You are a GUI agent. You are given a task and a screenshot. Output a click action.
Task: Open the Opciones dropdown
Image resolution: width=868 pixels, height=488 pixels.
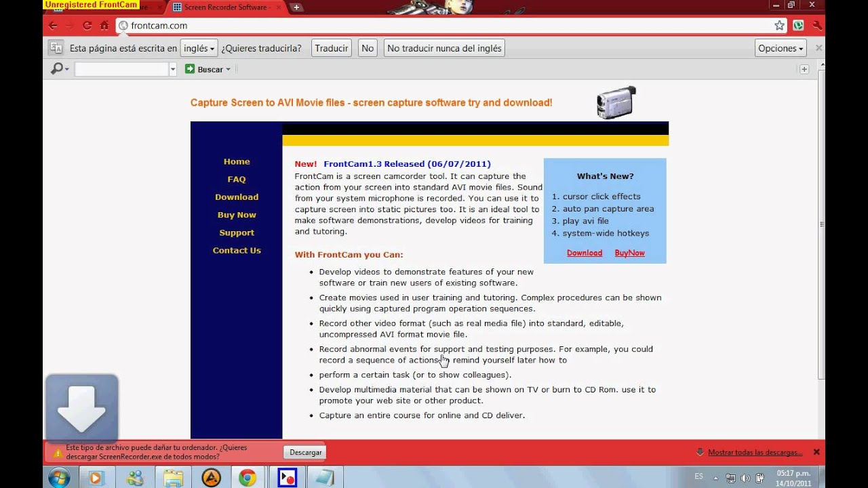781,48
